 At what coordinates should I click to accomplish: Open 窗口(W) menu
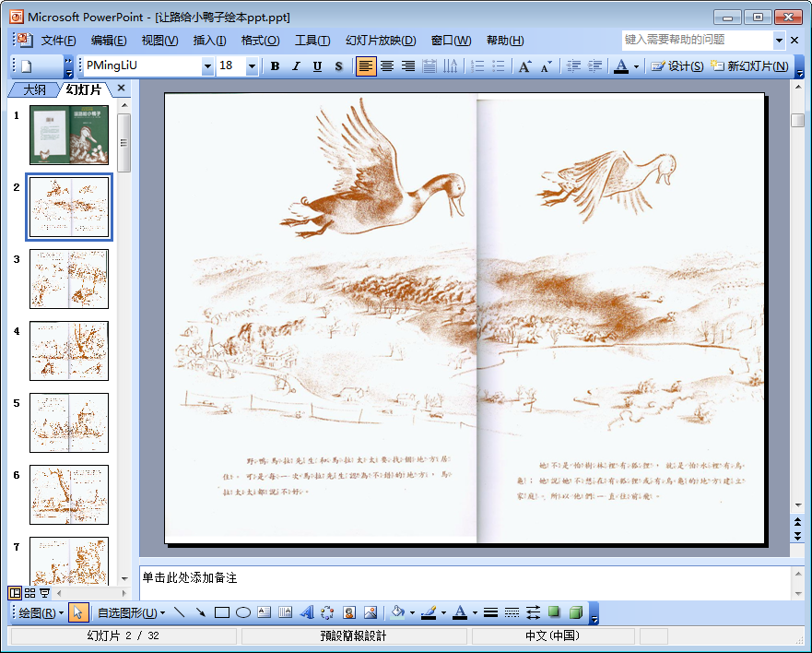(452, 41)
